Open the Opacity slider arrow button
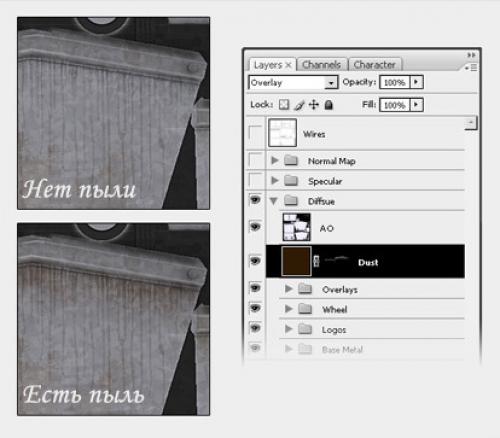The height and width of the screenshot is (438, 500). [x=416, y=82]
